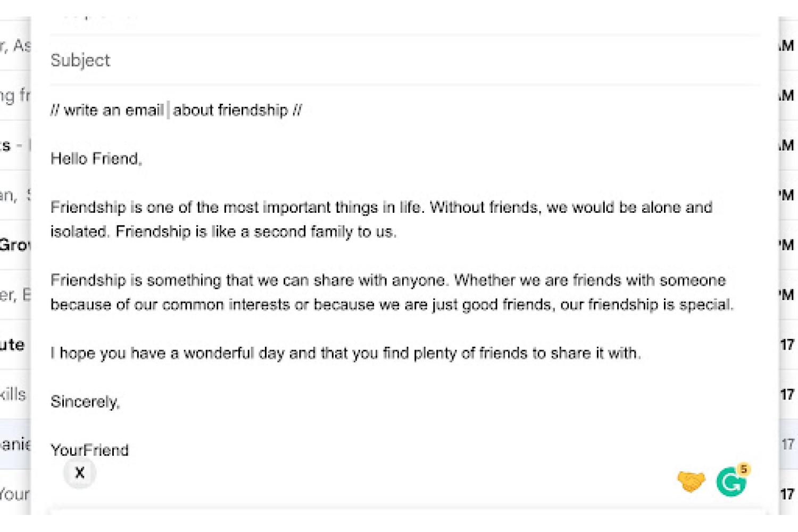Open the top inbox row ending in 'r, As'
798x532 pixels.
coord(15,46)
